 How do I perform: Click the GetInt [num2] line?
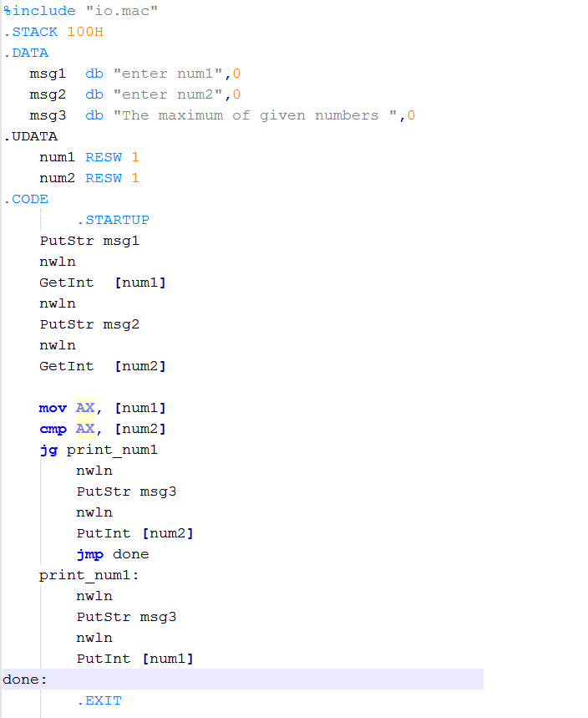pyautogui.click(x=103, y=366)
